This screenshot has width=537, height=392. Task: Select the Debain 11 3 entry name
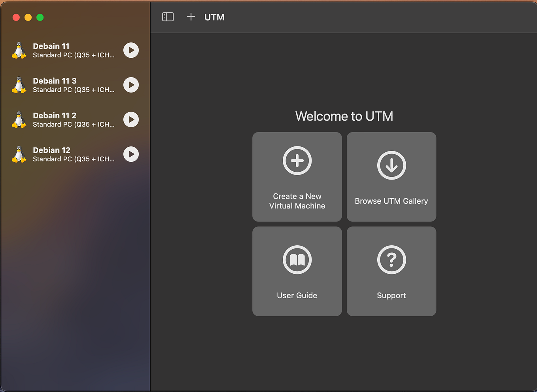(55, 81)
